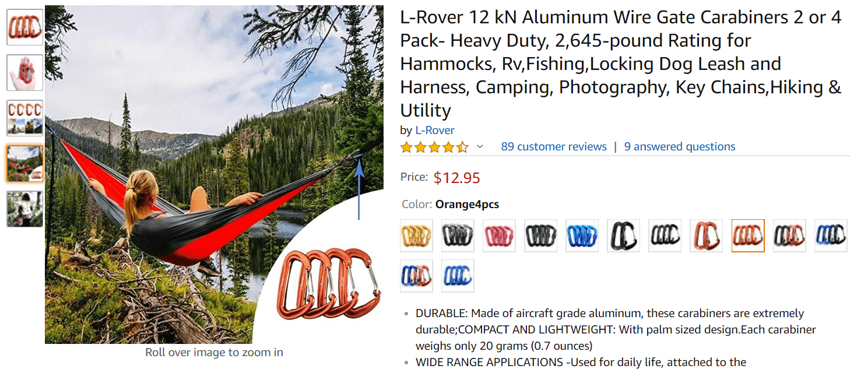Visit the L-Rover brand page
868x369 pixels.
435,130
